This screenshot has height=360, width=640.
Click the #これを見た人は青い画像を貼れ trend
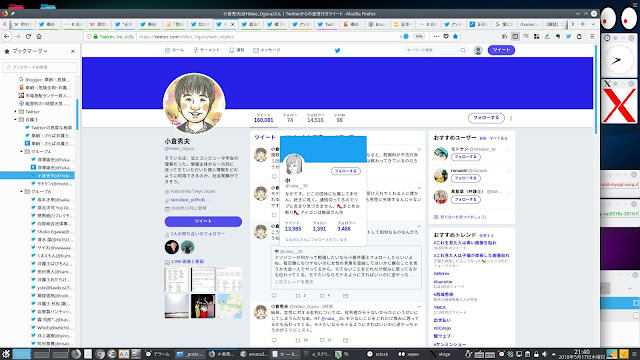tap(465, 243)
